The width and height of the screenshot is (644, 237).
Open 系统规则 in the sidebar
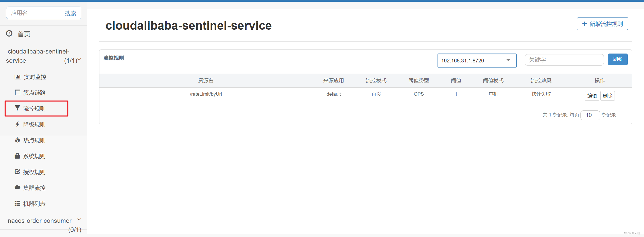[x=34, y=156]
